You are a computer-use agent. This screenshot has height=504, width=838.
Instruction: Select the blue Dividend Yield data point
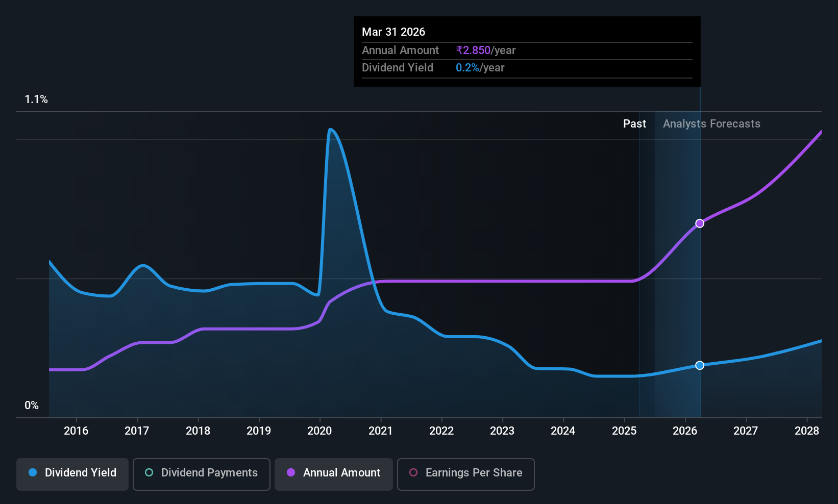(x=700, y=365)
